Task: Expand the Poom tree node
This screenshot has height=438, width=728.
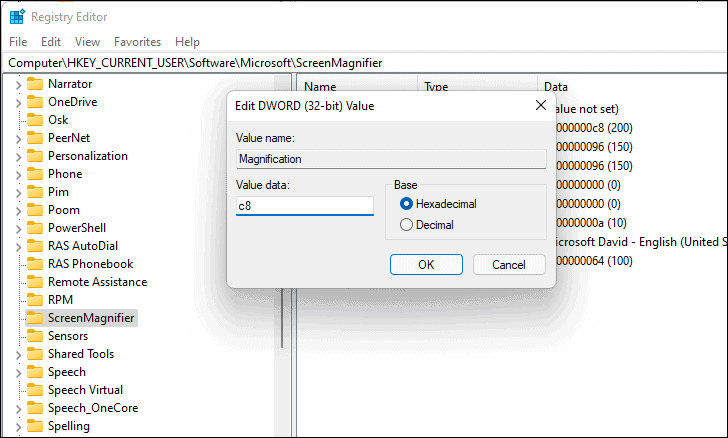Action: 18,211
